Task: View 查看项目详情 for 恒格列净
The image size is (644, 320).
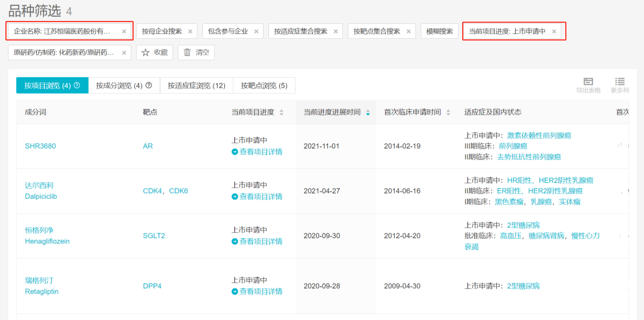Action: (257, 241)
